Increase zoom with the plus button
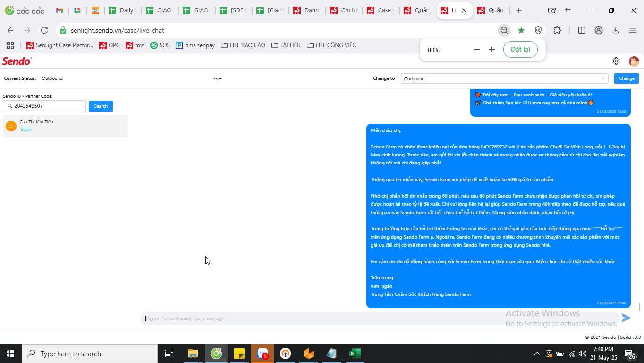The height and width of the screenshot is (363, 644). pos(492,50)
